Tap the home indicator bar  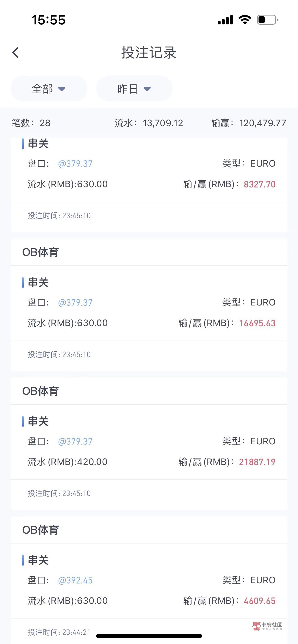coord(149,636)
